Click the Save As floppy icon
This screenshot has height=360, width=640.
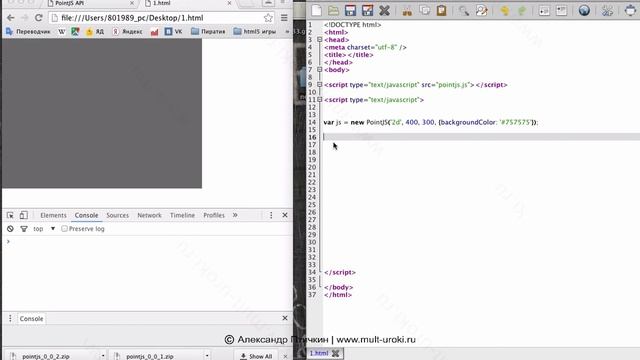coord(367,10)
